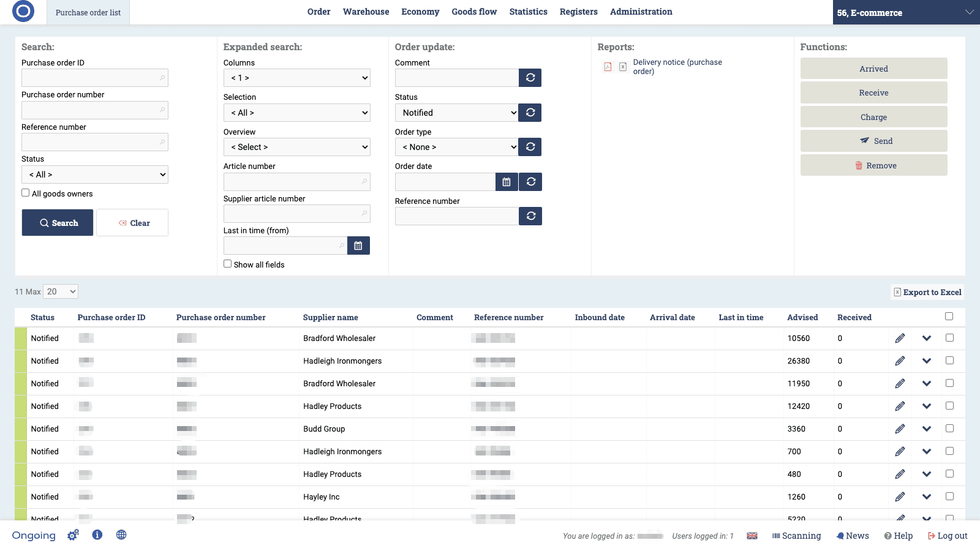
Task: Check the Show all fields option
Action: coord(227,264)
